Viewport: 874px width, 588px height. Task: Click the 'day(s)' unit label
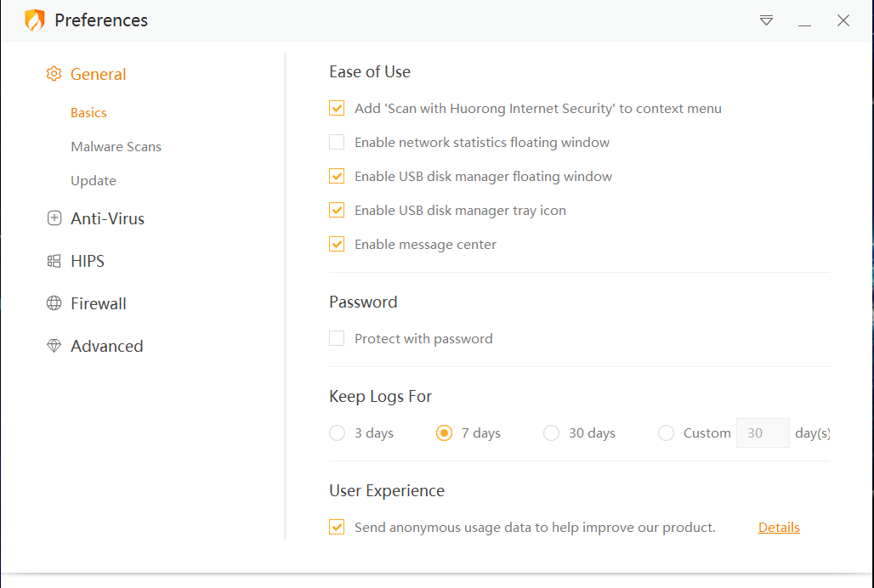pyautogui.click(x=812, y=433)
